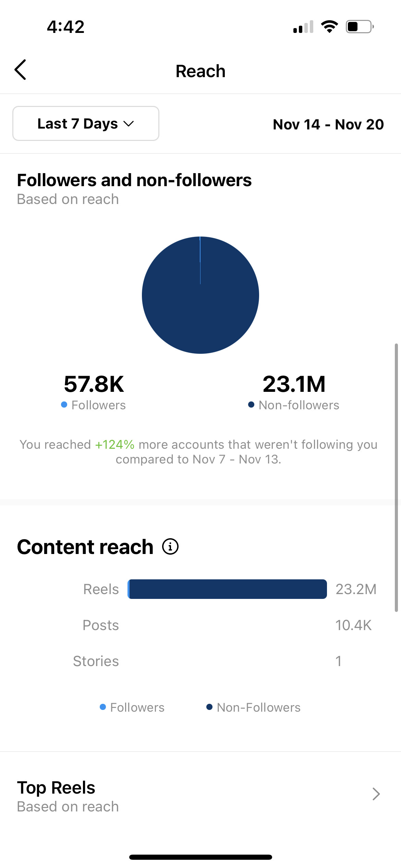This screenshot has height=868, width=401.
Task: Tap the dark Non-followers legend dot
Action: (x=251, y=405)
